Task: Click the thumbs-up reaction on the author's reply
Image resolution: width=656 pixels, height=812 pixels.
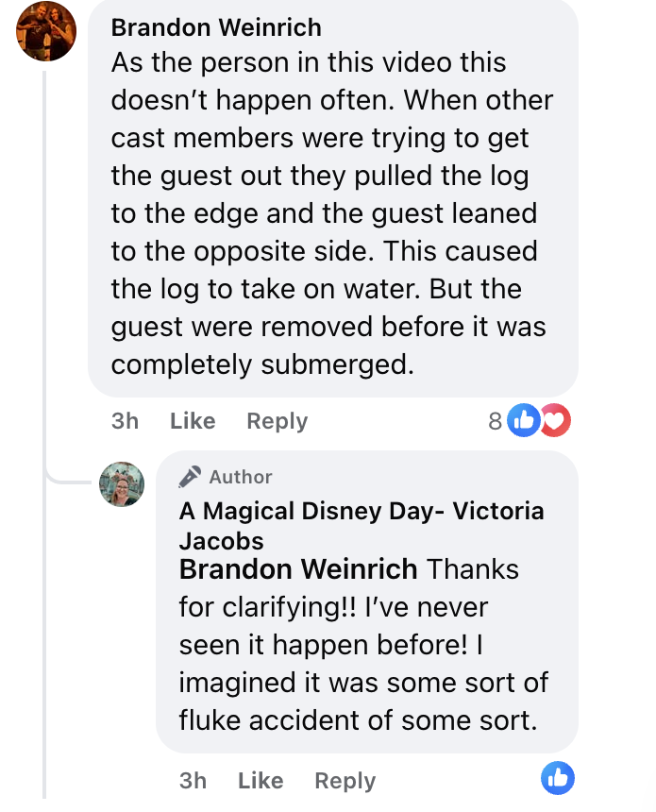Action: pos(558,778)
